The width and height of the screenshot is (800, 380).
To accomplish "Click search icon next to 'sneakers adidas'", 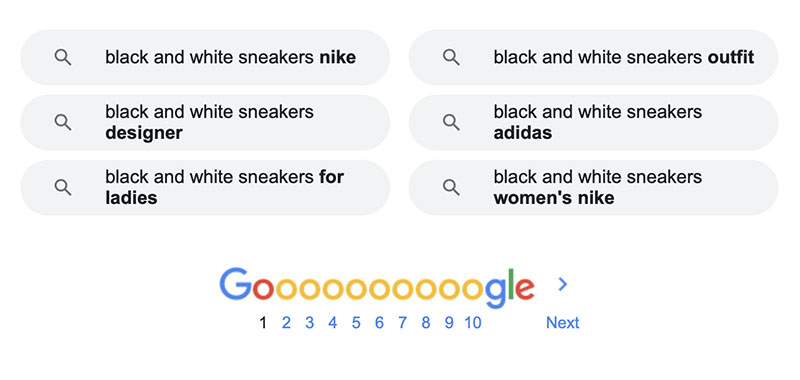I will [451, 122].
